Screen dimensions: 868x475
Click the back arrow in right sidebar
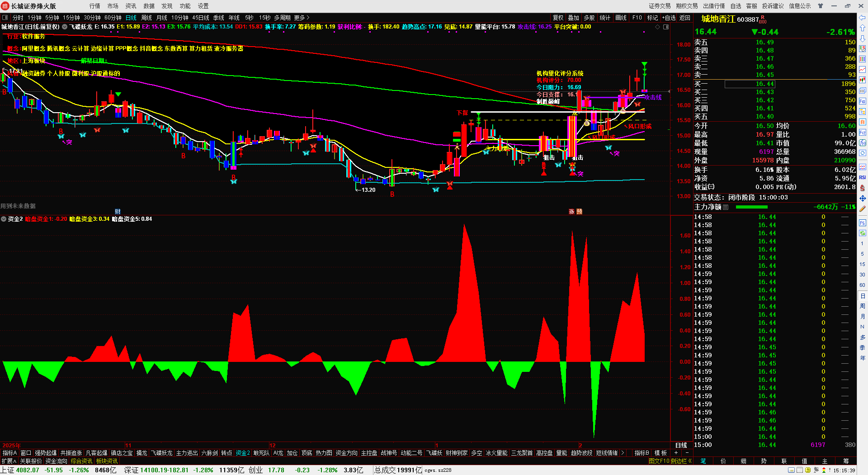pyautogui.click(x=862, y=18)
